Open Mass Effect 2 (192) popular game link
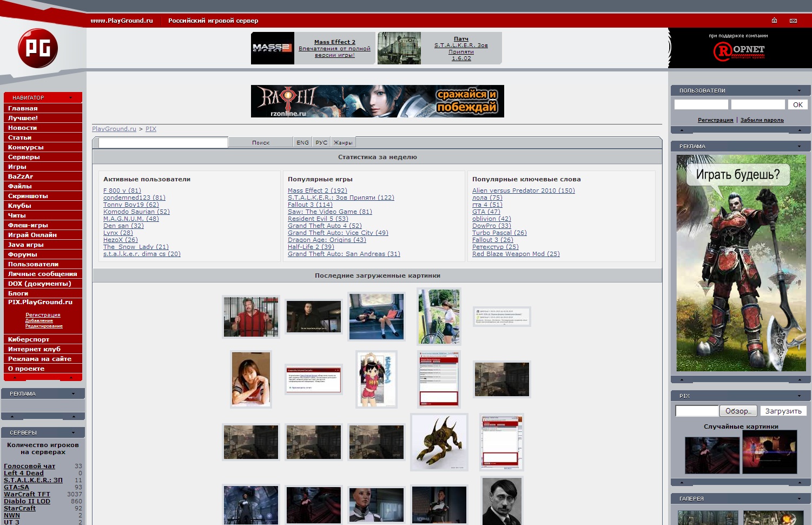Viewport: 812px width, 525px height. tap(318, 191)
